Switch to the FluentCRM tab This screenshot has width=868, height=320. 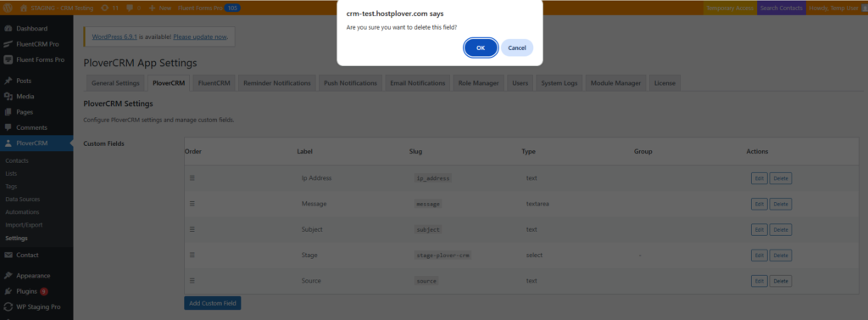(x=214, y=83)
